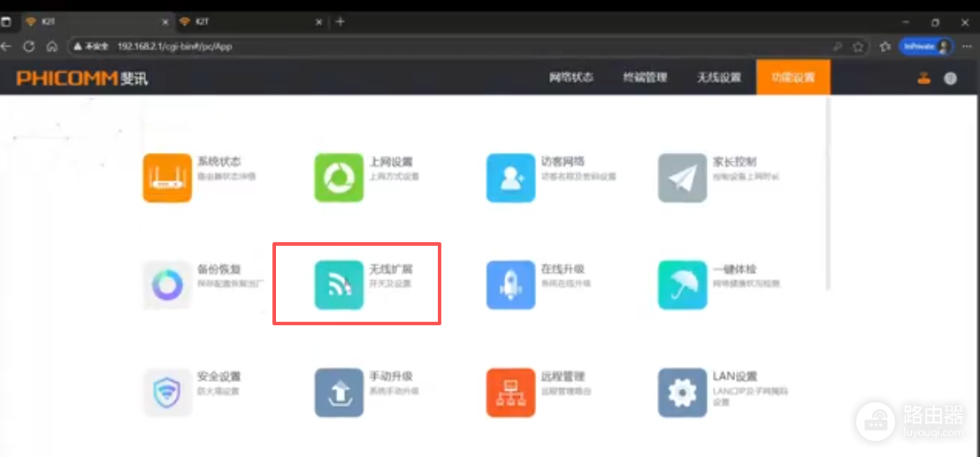Click the InPrivate profile badge
This screenshot has width=980, height=457.
[x=926, y=46]
